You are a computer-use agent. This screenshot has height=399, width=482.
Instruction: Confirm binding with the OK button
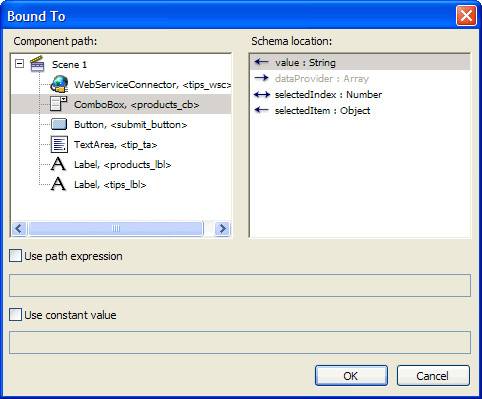tap(351, 376)
